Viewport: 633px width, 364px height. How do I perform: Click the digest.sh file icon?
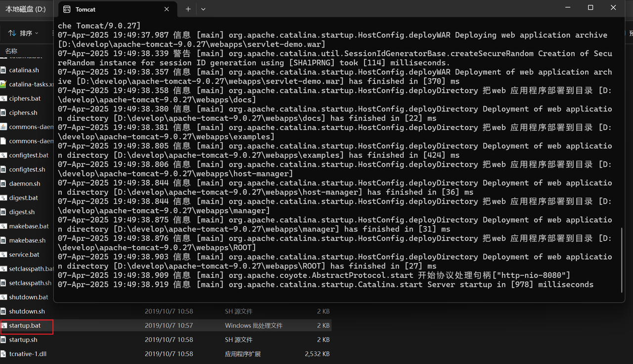point(4,212)
